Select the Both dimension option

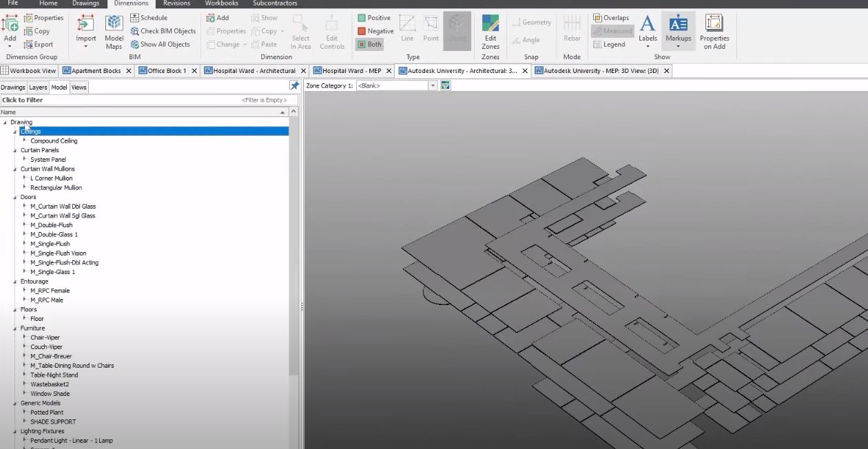pos(369,44)
